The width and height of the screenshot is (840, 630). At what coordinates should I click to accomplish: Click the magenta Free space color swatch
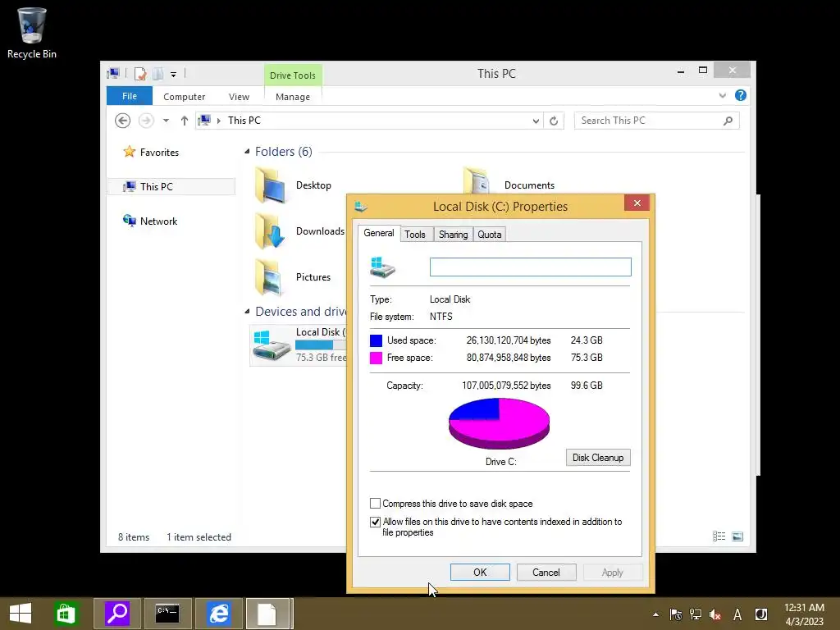[x=376, y=358]
